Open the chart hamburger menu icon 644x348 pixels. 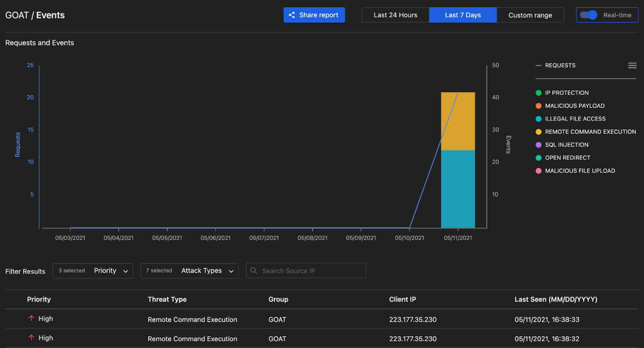(632, 66)
